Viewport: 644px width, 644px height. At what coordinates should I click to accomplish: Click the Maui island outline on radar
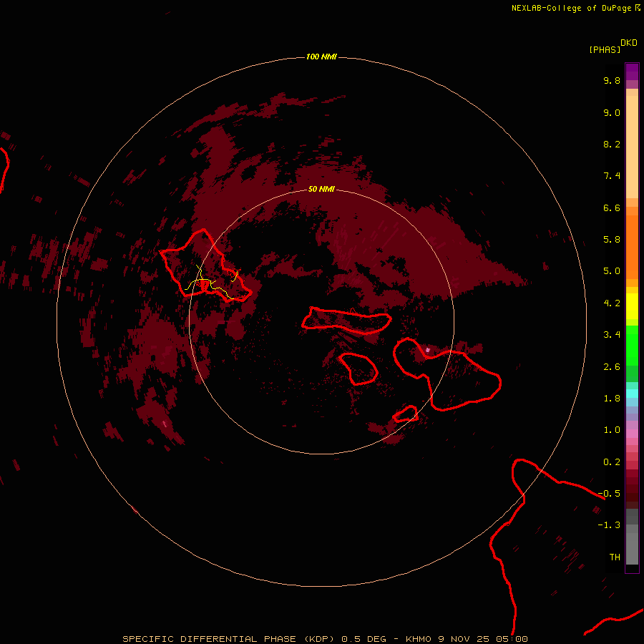447,374
